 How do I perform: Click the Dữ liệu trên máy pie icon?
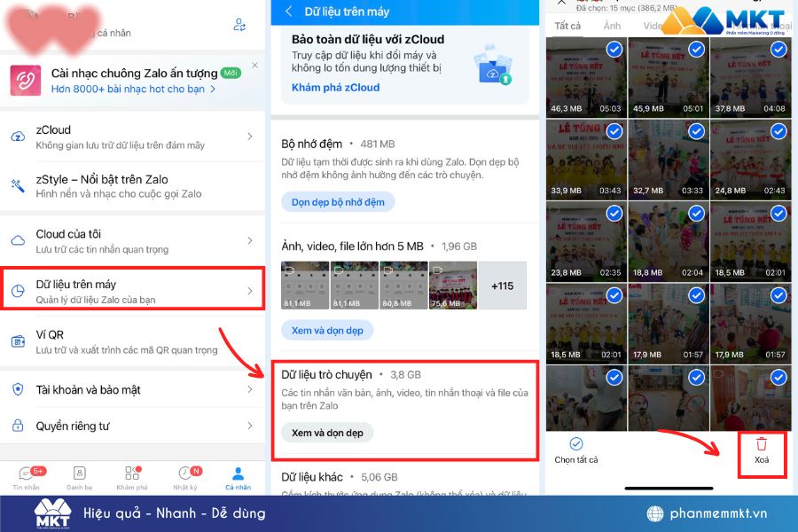tap(18, 291)
